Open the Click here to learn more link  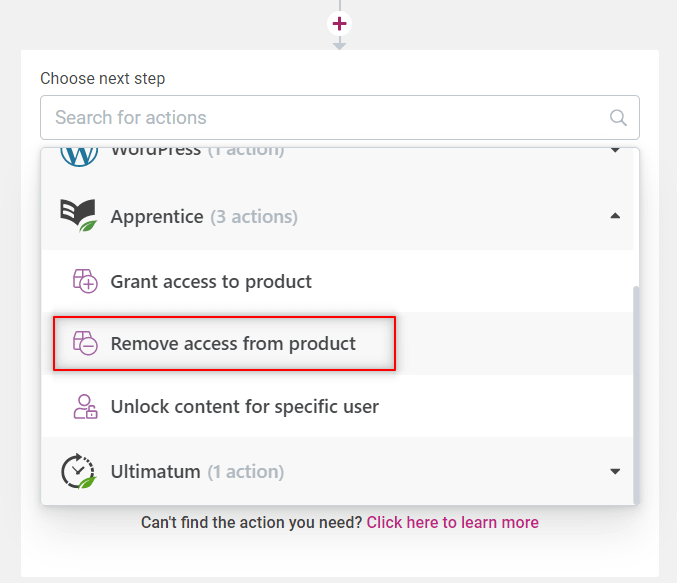pyautogui.click(x=452, y=523)
